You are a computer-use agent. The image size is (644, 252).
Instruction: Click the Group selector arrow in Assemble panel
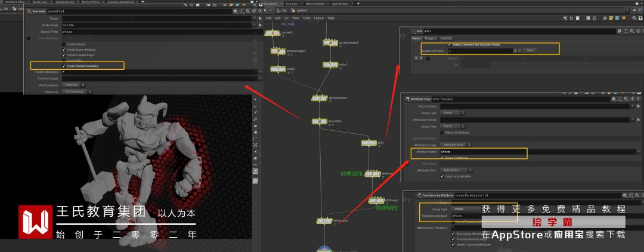tap(260, 19)
